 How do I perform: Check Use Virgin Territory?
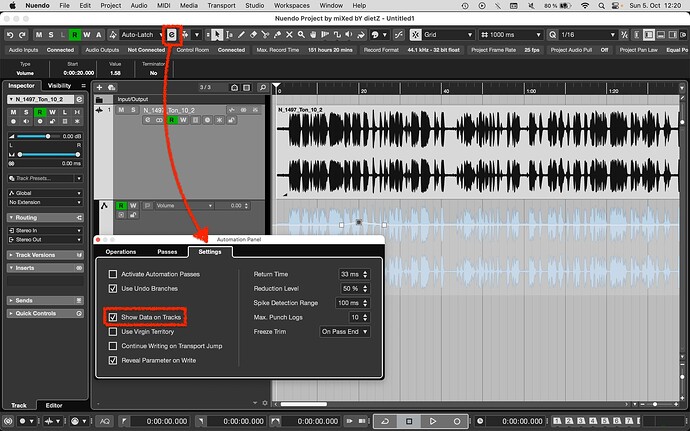[113, 332]
